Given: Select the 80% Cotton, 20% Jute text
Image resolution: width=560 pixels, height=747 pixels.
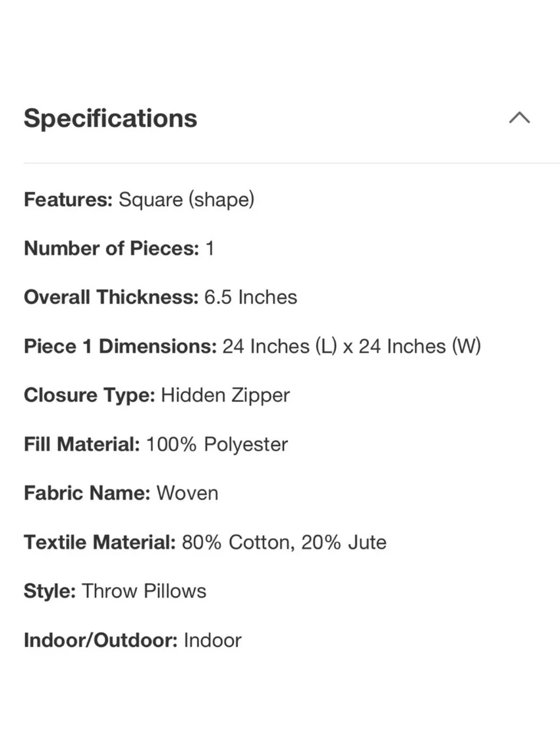Looking at the screenshot, I should (x=284, y=542).
